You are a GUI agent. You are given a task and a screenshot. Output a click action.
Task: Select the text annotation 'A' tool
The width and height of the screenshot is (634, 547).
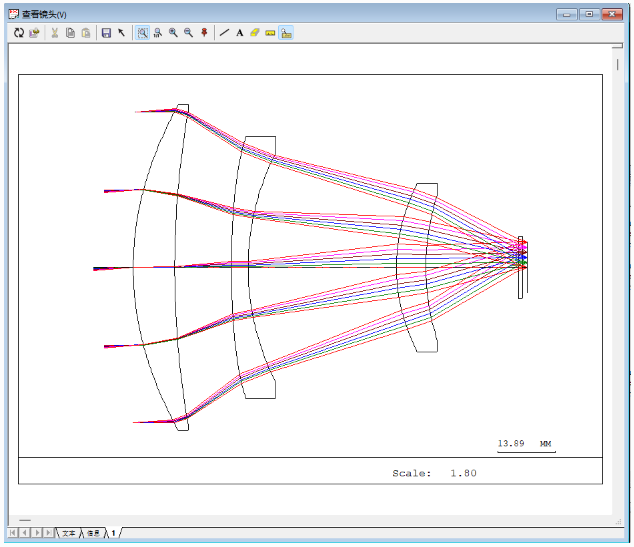pos(239,33)
